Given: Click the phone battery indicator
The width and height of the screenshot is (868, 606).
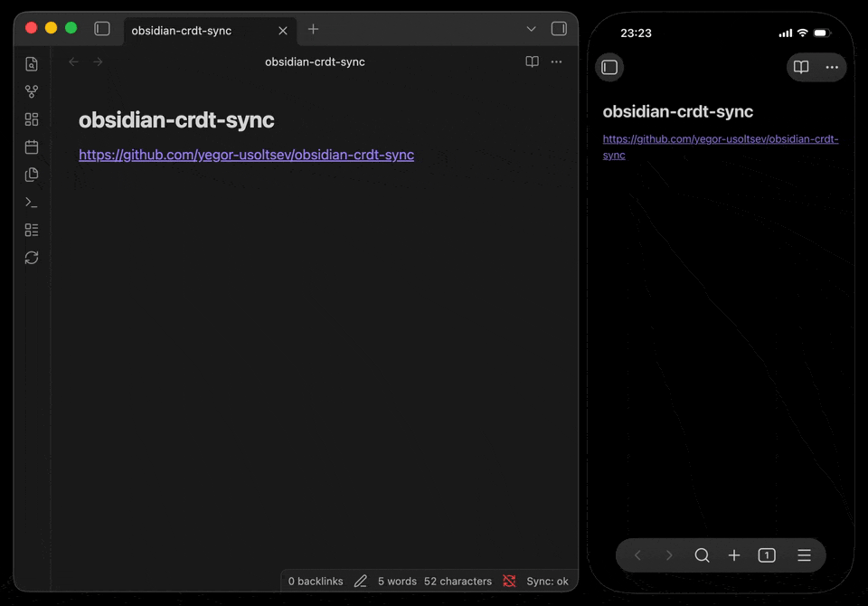Looking at the screenshot, I should 822,33.
